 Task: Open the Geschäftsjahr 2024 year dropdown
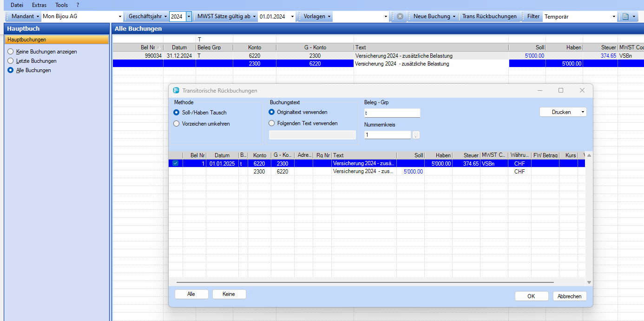pos(189,16)
